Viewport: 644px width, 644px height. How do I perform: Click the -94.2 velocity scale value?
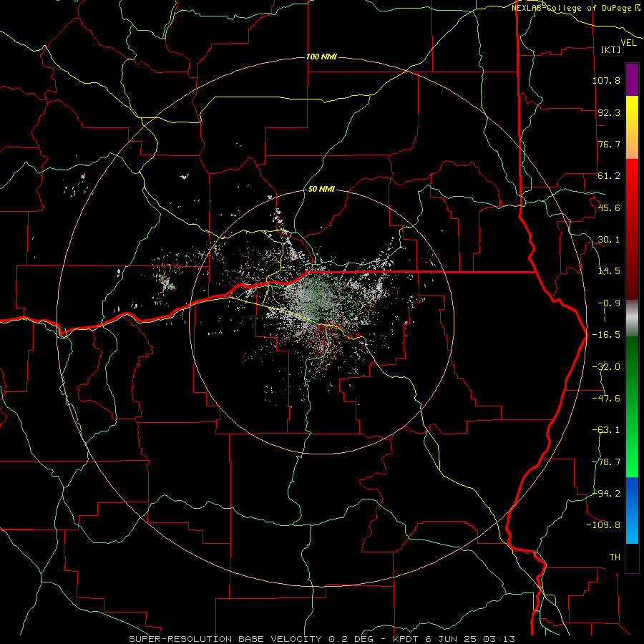[x=606, y=494]
